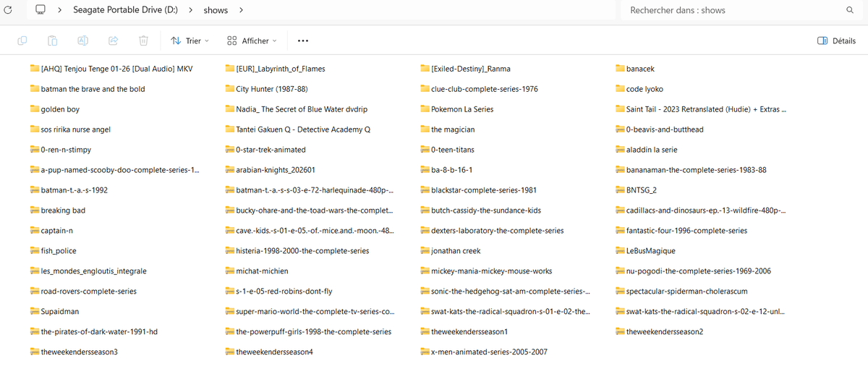Click the folder icon of captain-n

35,231
